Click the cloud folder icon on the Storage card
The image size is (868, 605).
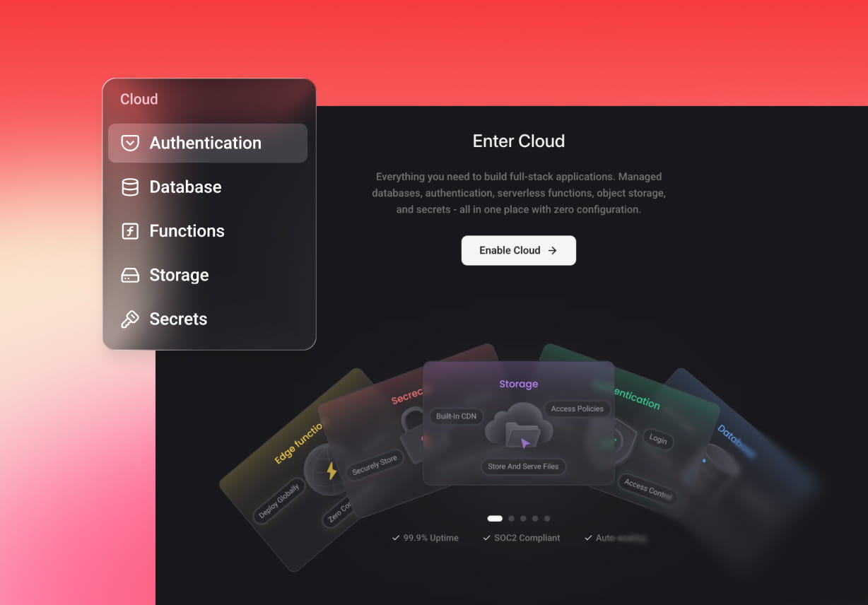point(519,425)
